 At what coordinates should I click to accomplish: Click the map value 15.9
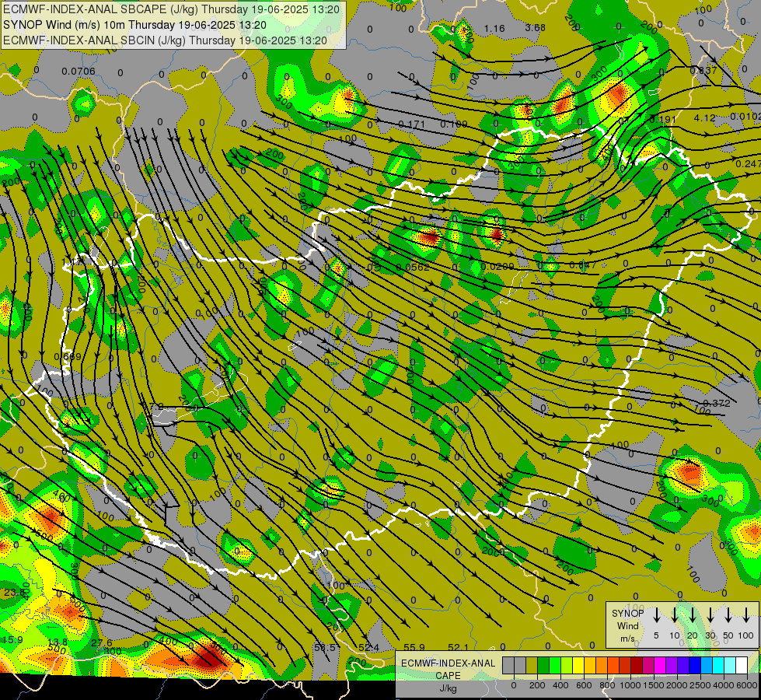coord(12,640)
